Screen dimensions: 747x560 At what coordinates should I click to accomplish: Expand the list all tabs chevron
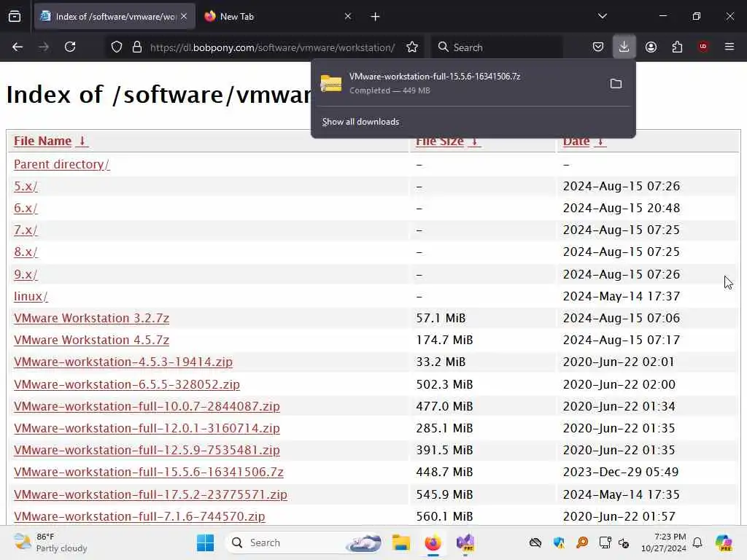[x=603, y=16]
